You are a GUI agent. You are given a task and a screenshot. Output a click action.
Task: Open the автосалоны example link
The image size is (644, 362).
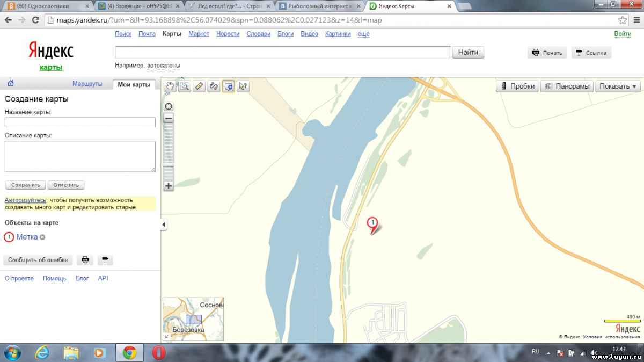pos(164,66)
